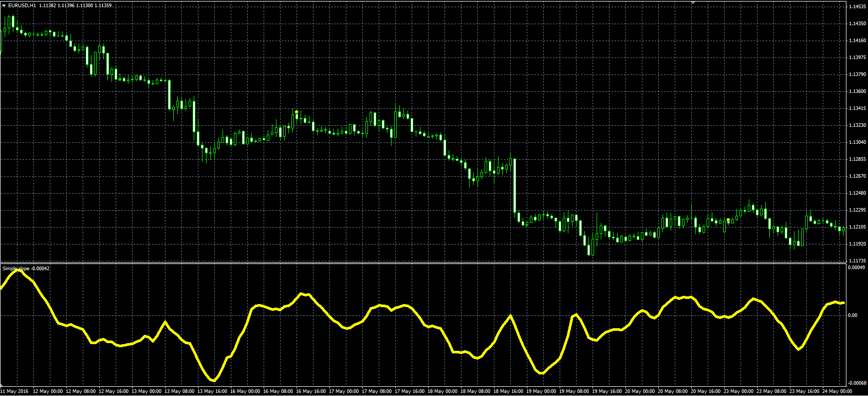Click the 1.13600 price scale label
868x396 pixels.
tap(857, 91)
